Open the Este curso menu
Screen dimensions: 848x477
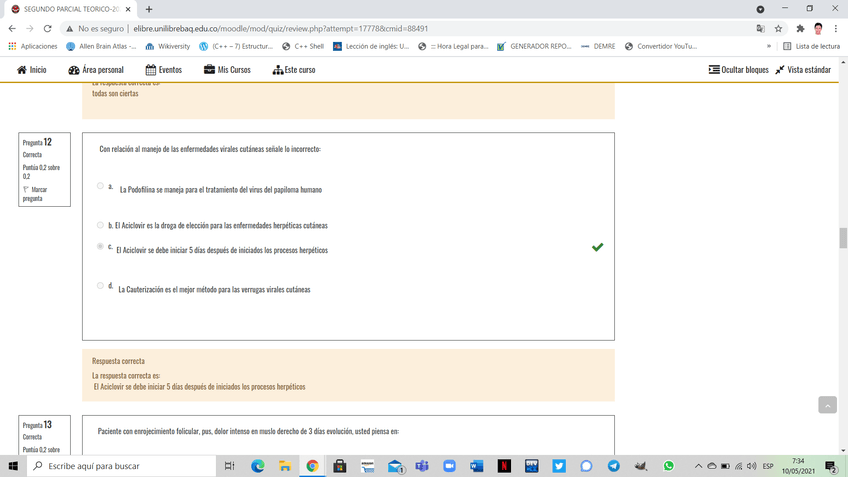pos(294,70)
